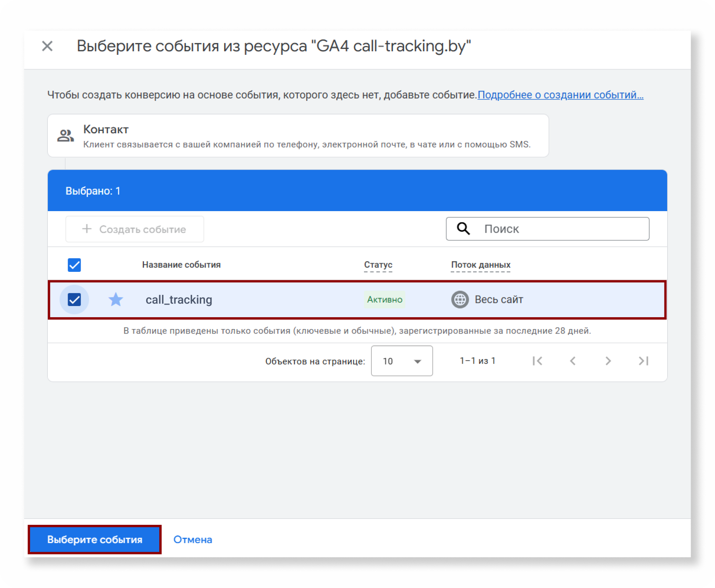Click the plus icon in Создать событие
The image size is (715, 588).
coord(87,229)
